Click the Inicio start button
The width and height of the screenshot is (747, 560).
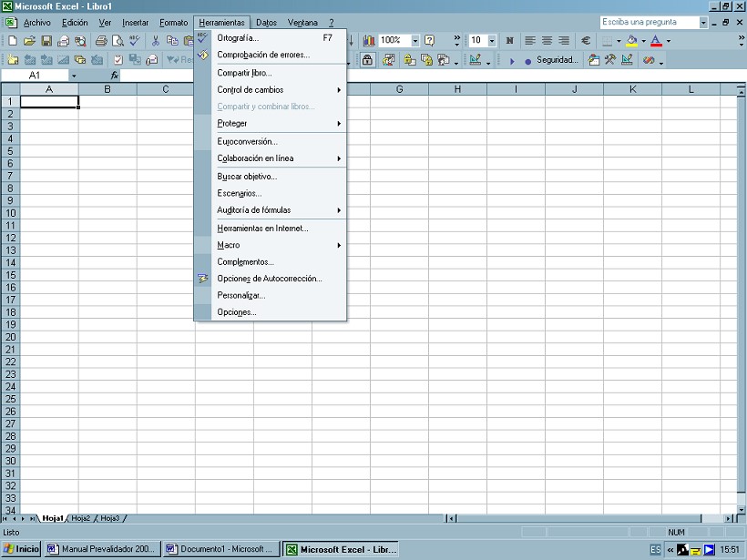click(22, 549)
